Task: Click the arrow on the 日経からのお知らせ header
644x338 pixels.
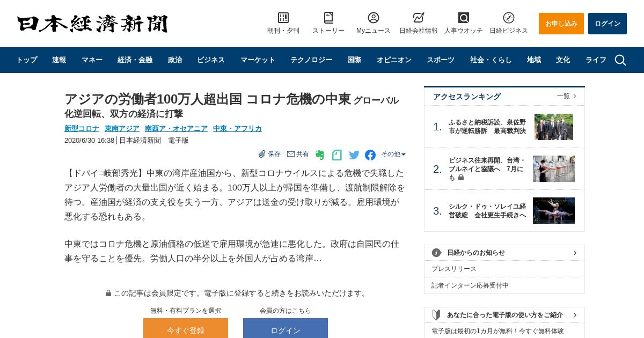Action: pos(575,253)
